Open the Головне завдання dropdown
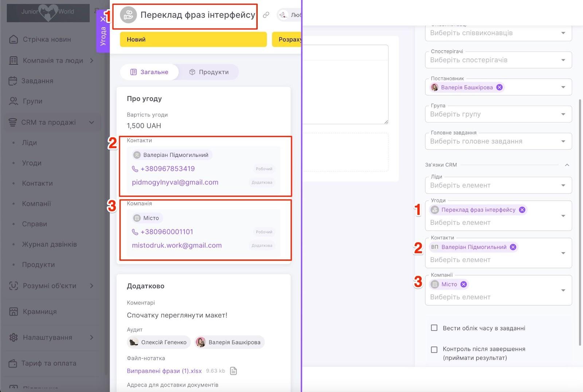583x392 pixels. pos(498,141)
